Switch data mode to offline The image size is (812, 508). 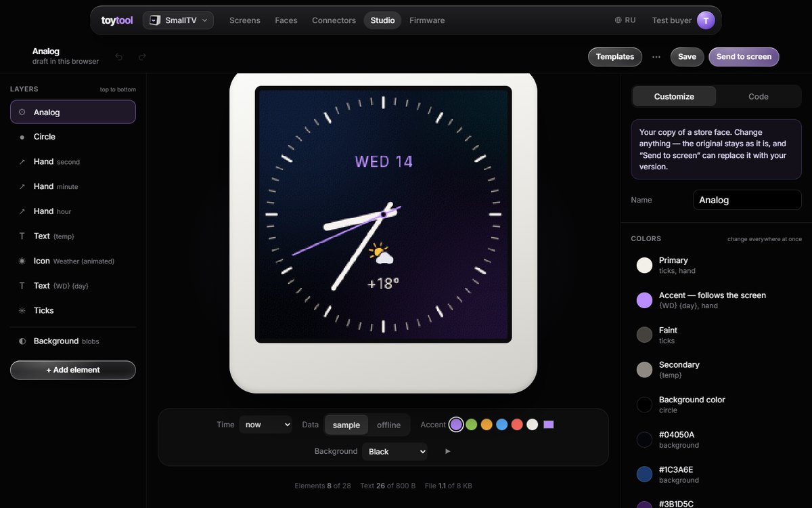(x=388, y=425)
